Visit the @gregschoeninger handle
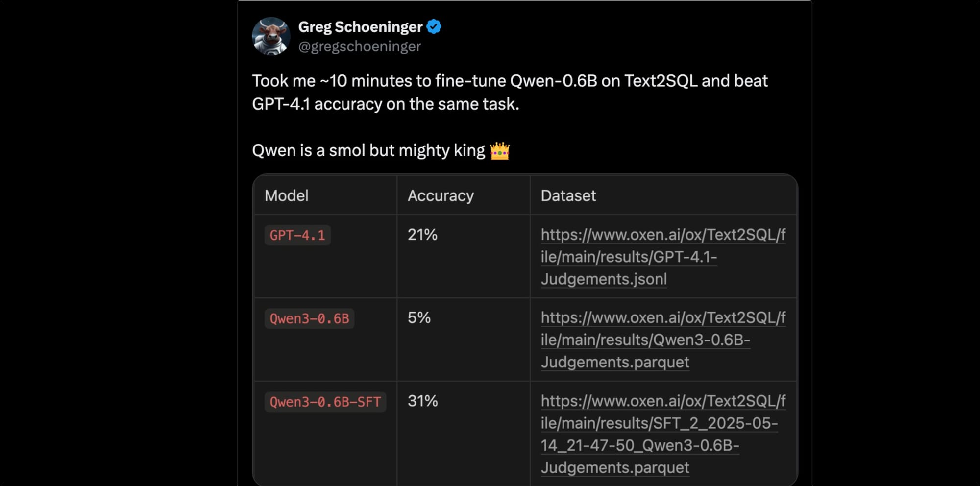980x486 pixels. (360, 47)
